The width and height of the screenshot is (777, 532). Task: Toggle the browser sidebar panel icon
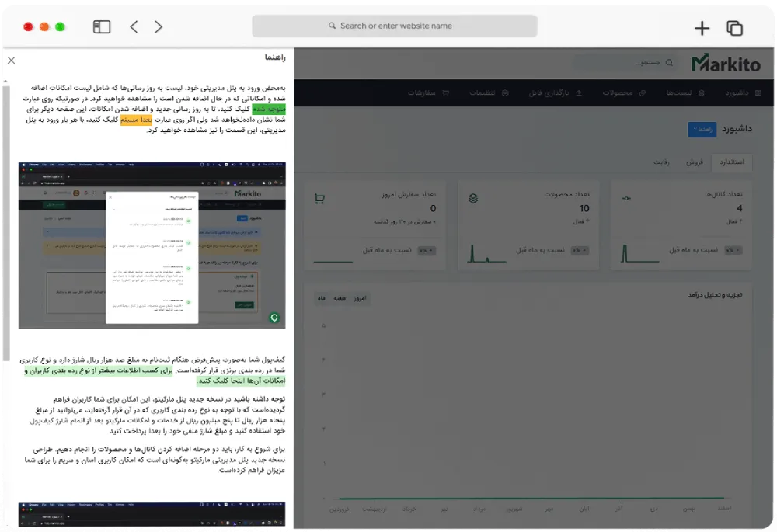pyautogui.click(x=102, y=26)
